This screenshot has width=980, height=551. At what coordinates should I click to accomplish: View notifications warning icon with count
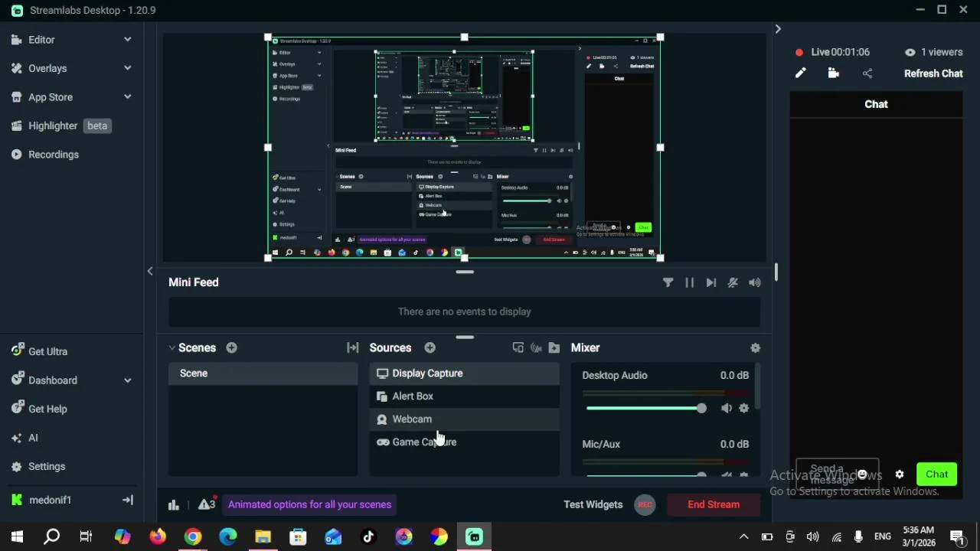point(207,504)
